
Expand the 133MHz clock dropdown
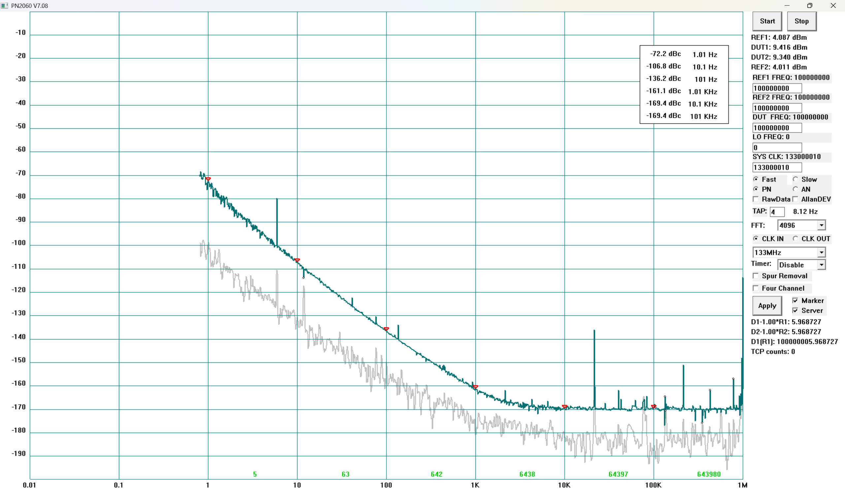pyautogui.click(x=821, y=252)
